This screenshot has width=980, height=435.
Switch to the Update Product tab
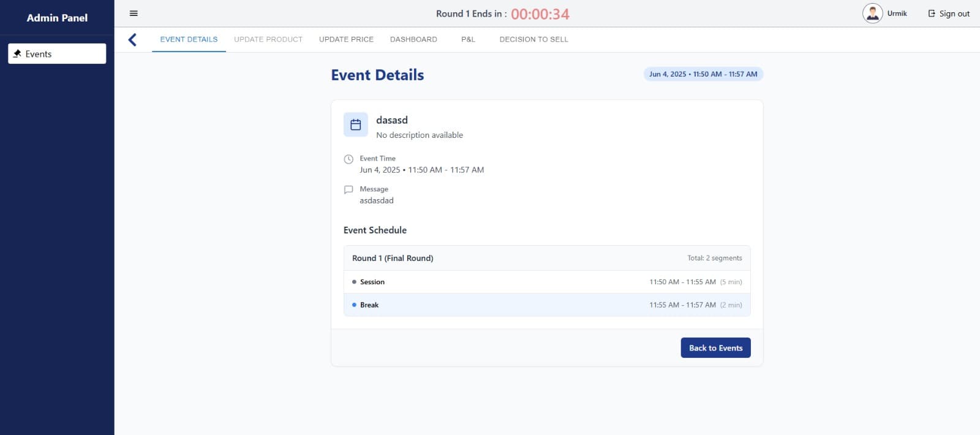point(268,39)
